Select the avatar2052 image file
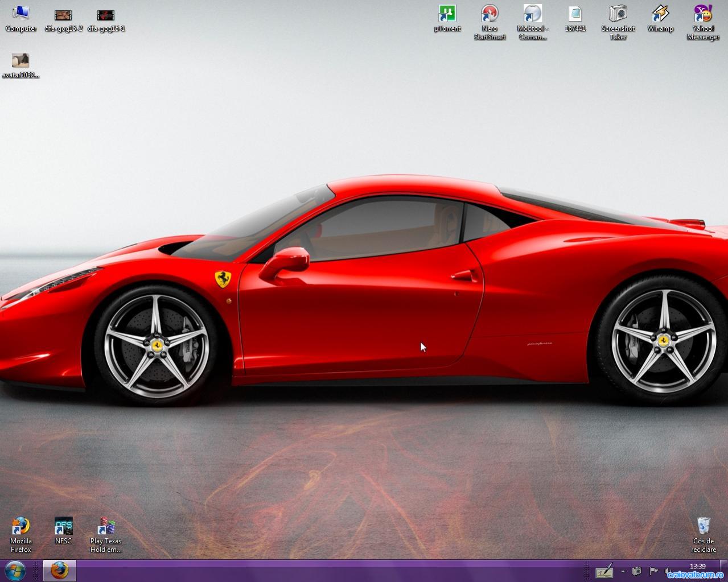The height and width of the screenshot is (582, 728). (x=20, y=65)
